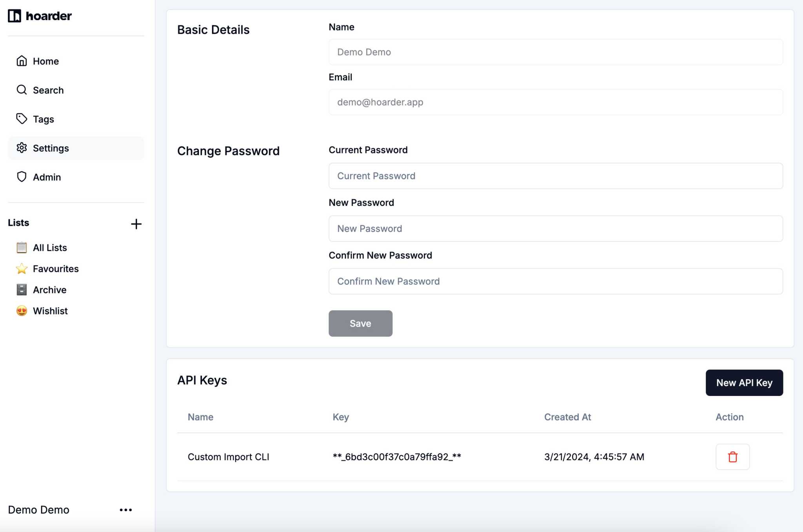Click the hoarder logo icon

(x=15, y=16)
